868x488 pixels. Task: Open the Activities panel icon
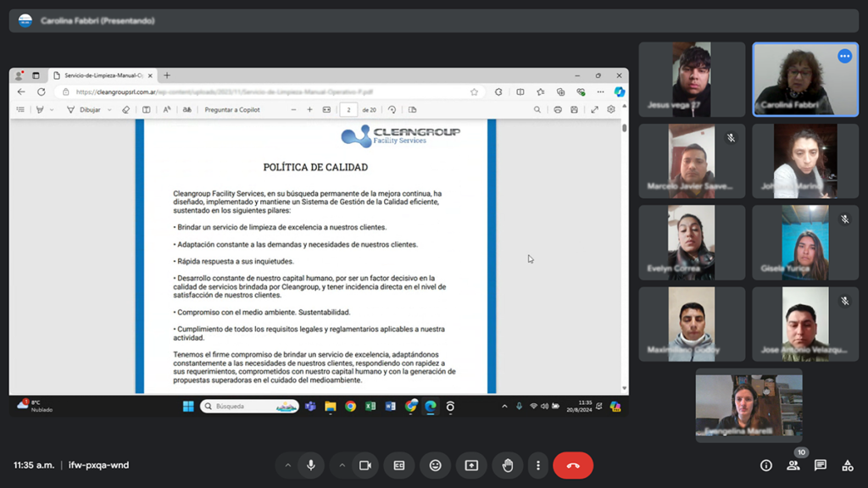pos(848,465)
